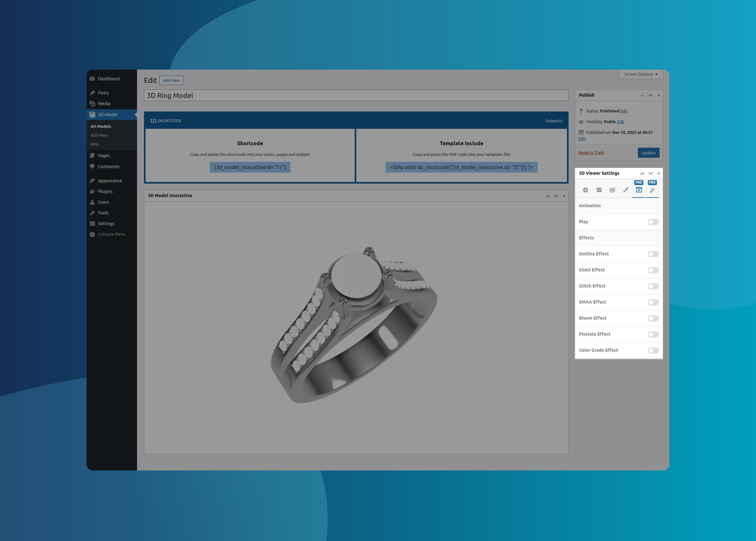Open the Appearance menu in sidebar
The image size is (756, 541).
coord(110,180)
